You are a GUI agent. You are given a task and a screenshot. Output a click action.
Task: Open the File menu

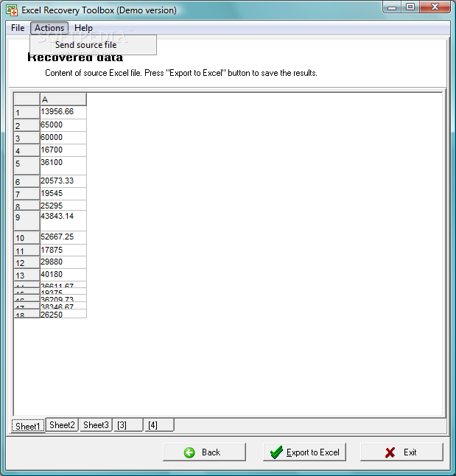(x=18, y=28)
